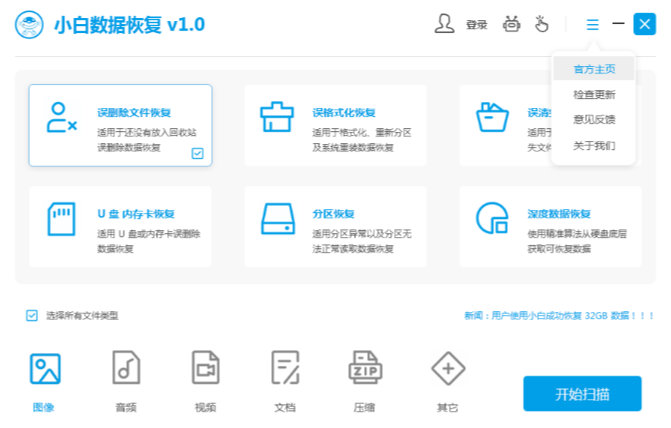671x428 pixels.
Task: Choose 检查更新 in the dropdown menu
Action: point(594,95)
